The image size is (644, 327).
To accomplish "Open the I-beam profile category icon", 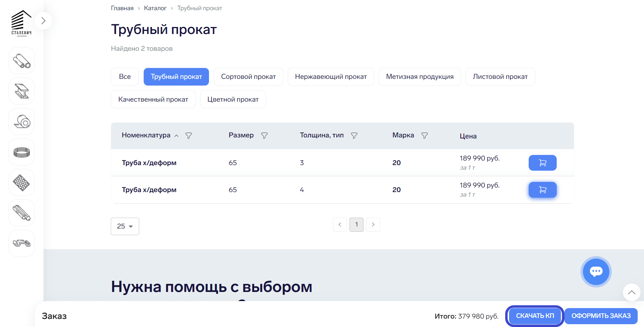I will 22,91.
